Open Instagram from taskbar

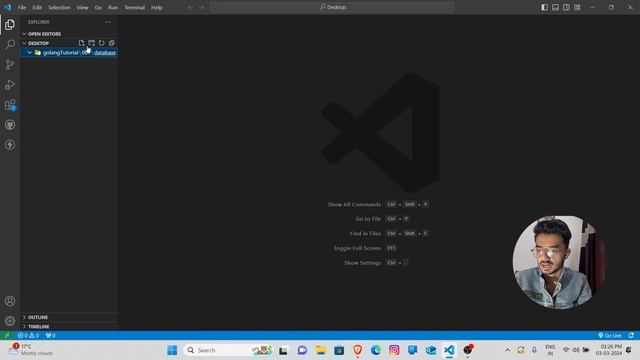394,350
